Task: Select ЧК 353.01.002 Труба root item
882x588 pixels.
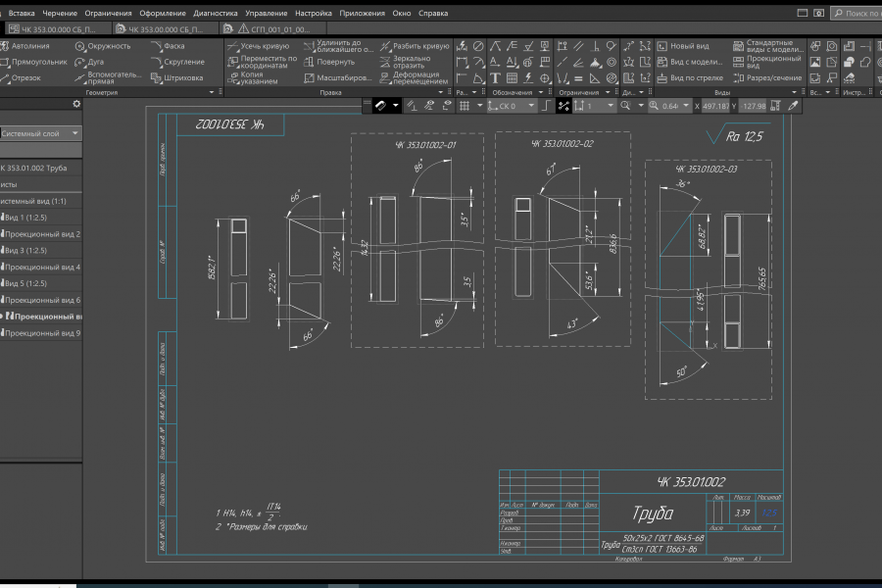Action: (33, 168)
